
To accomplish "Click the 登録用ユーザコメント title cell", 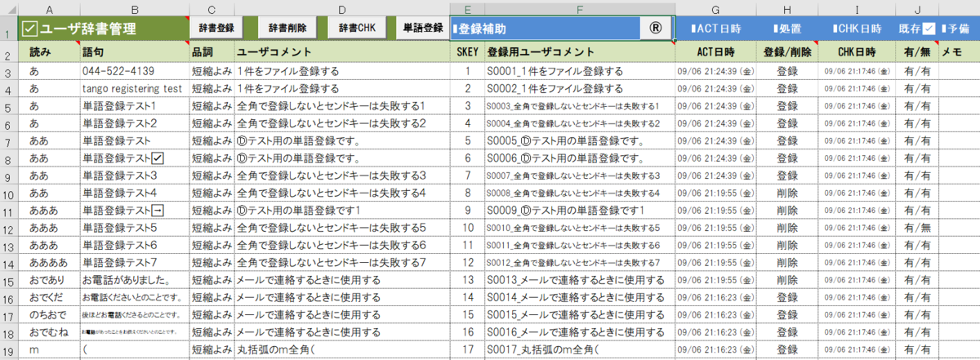I will (579, 51).
